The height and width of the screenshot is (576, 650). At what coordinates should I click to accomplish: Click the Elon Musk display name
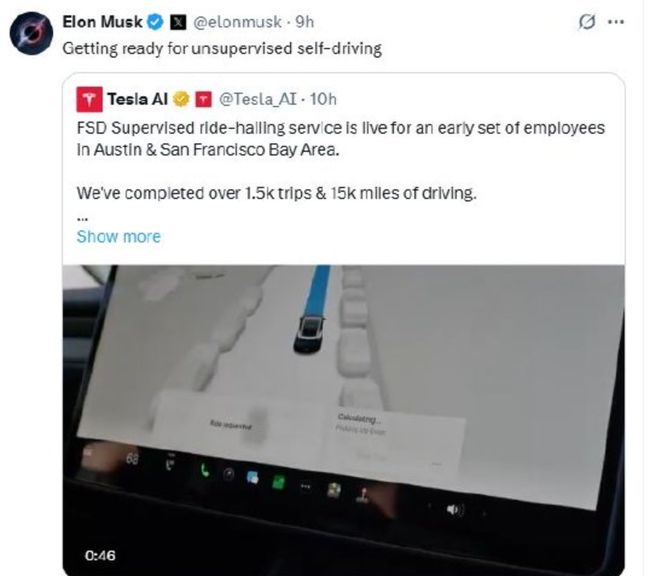tap(102, 22)
